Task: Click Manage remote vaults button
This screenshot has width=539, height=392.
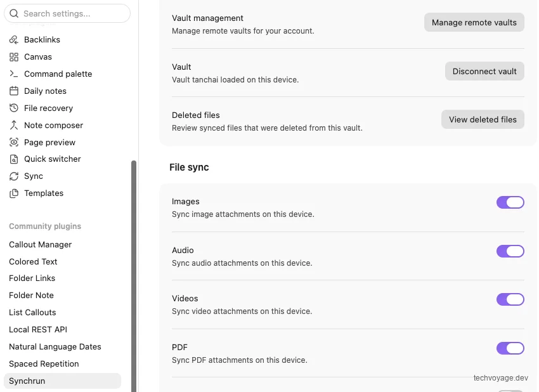Action: 474,22
